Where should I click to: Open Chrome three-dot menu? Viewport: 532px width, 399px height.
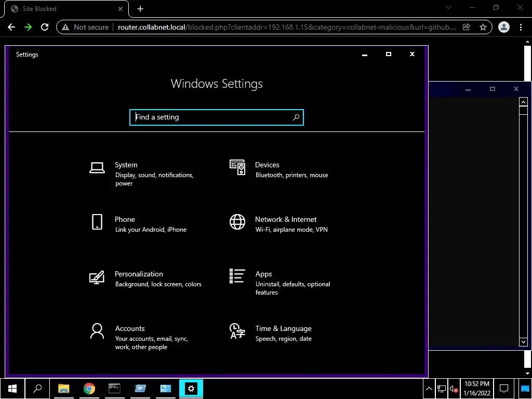pos(521,27)
